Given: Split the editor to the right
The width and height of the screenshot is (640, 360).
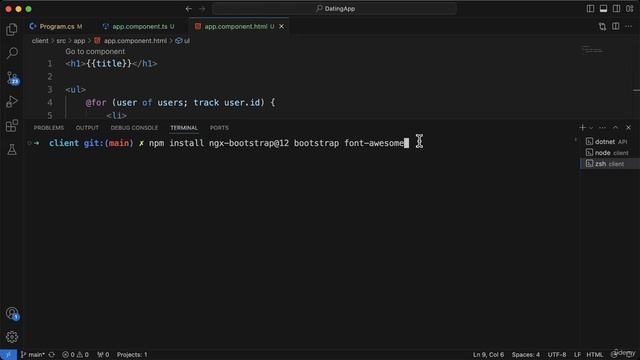Looking at the screenshot, I should [x=616, y=27].
